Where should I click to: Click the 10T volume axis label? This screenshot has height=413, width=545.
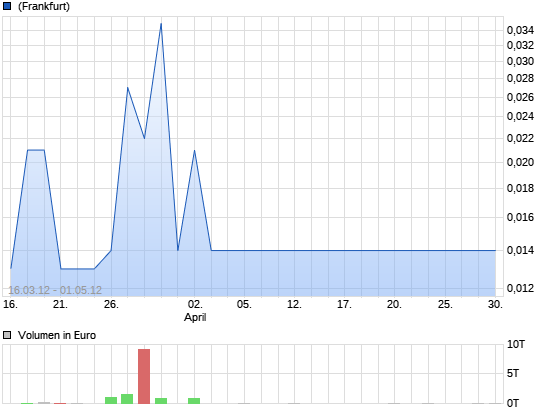[x=516, y=345]
